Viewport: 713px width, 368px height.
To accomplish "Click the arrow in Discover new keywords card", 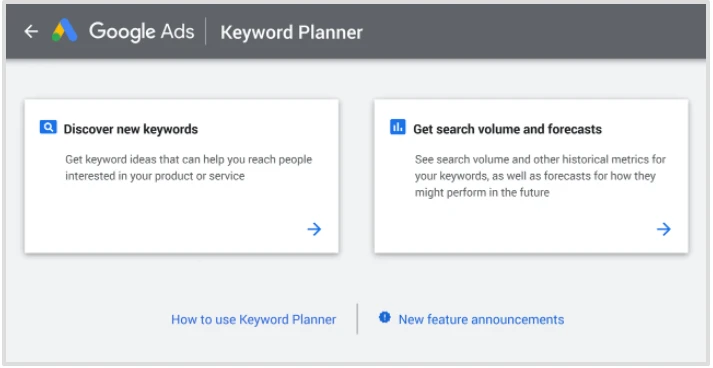I will (x=314, y=229).
